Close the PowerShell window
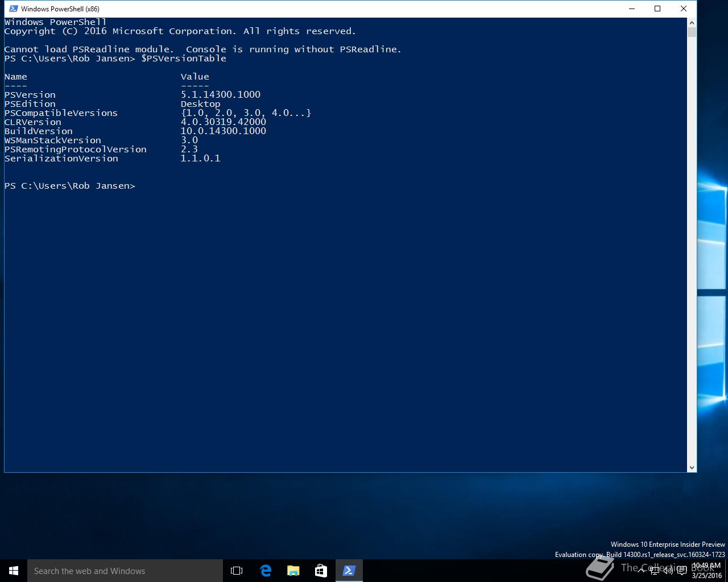Image resolution: width=728 pixels, height=582 pixels. tap(684, 9)
